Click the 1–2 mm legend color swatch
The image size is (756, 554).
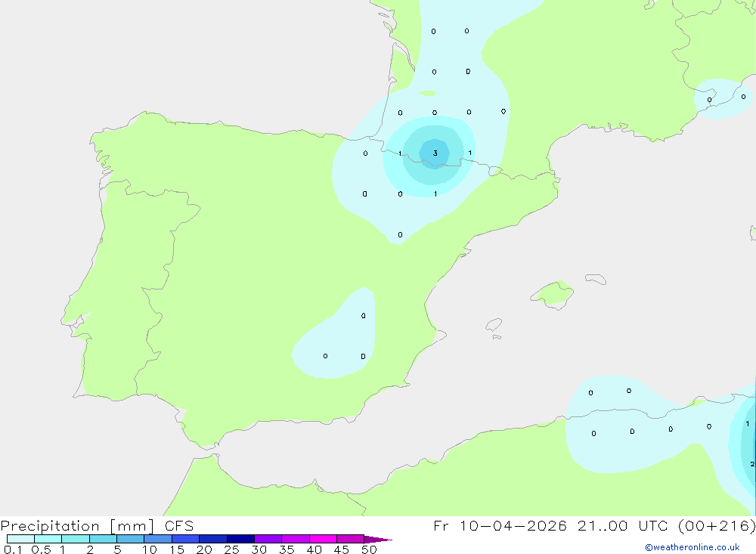click(x=75, y=539)
